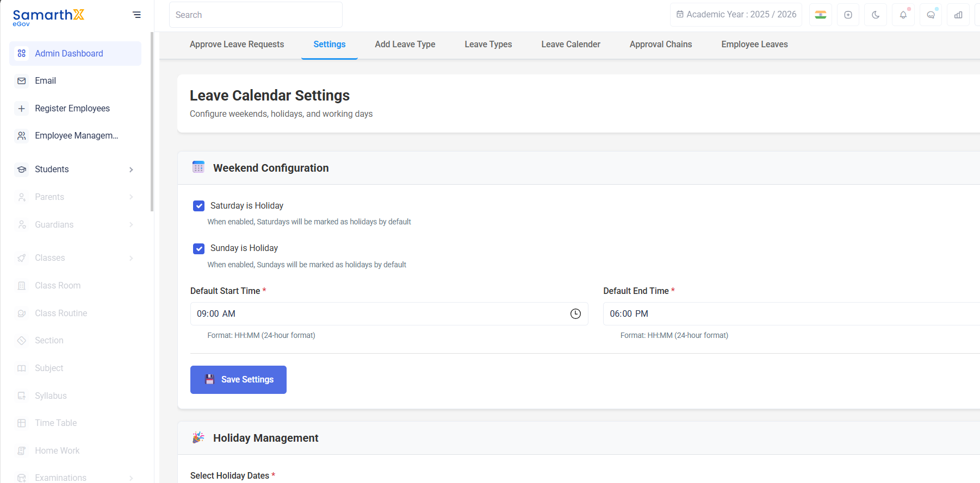Viewport: 980px width, 483px height.
Task: Click the Default End Time field
Action: 791,313
